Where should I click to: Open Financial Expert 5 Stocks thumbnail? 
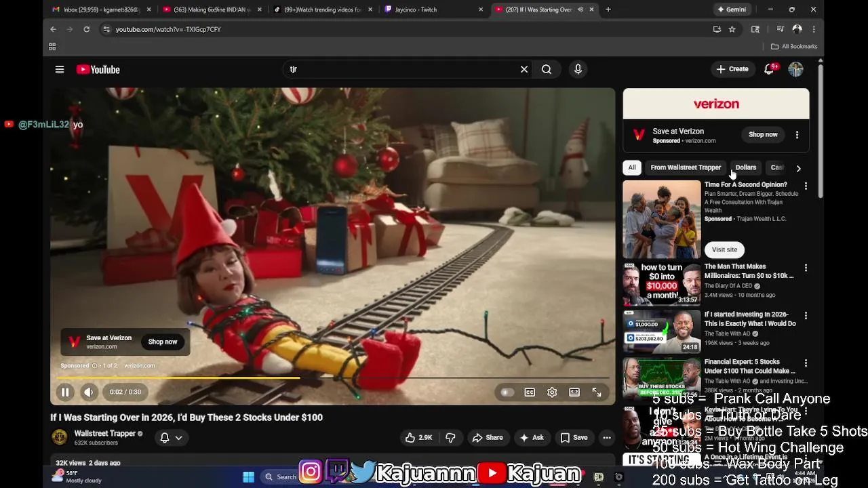[662, 379]
